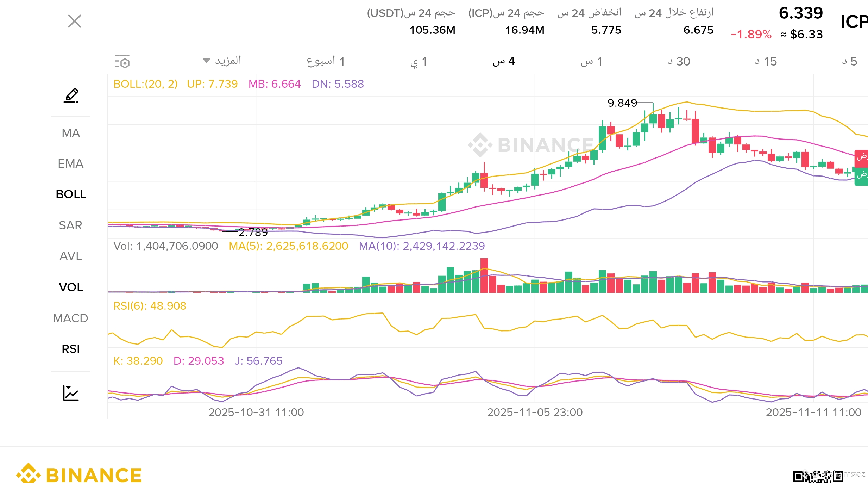868x483 pixels.
Task: Toggle the MA indicator
Action: point(71,133)
